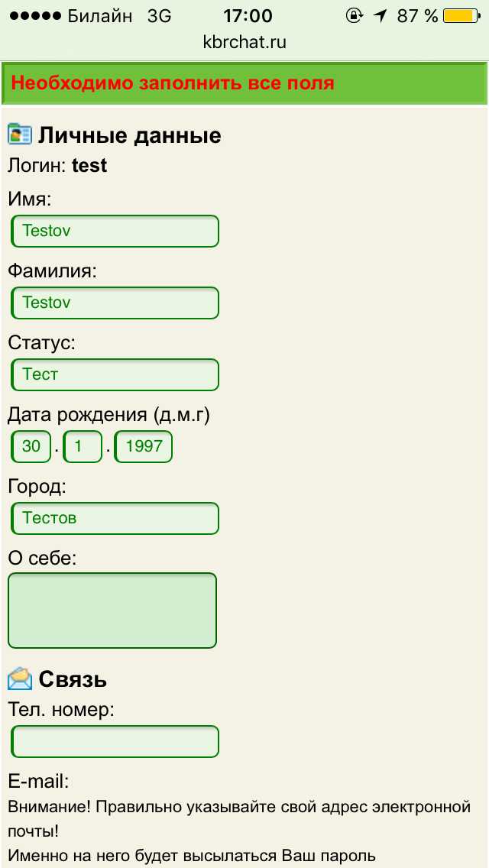Screen dimensions: 489x868
Task: Tap the red error message banner
Action: tap(244, 83)
